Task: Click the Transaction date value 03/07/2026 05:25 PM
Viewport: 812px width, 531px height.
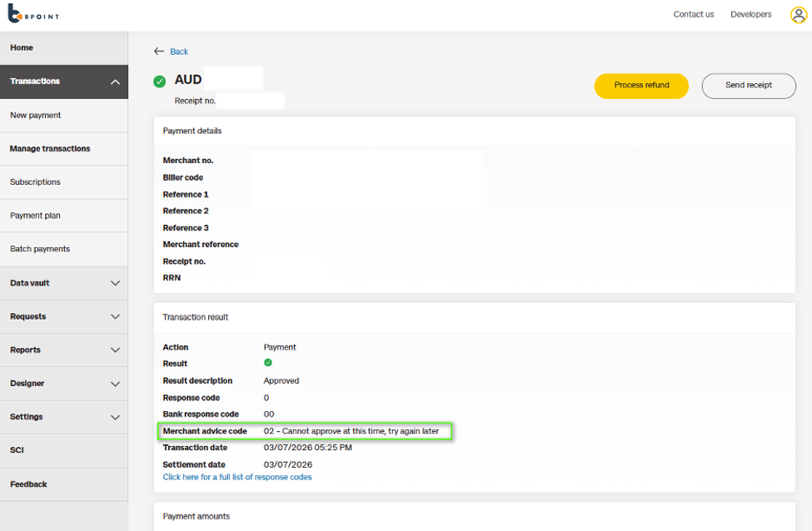Action: [x=307, y=448]
